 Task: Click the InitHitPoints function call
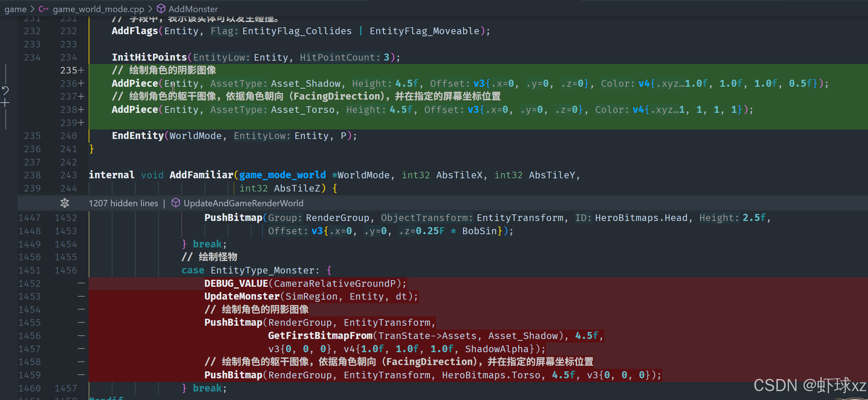pos(149,57)
